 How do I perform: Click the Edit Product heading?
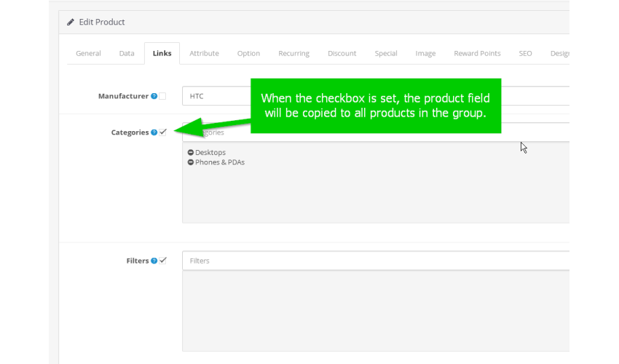click(101, 22)
